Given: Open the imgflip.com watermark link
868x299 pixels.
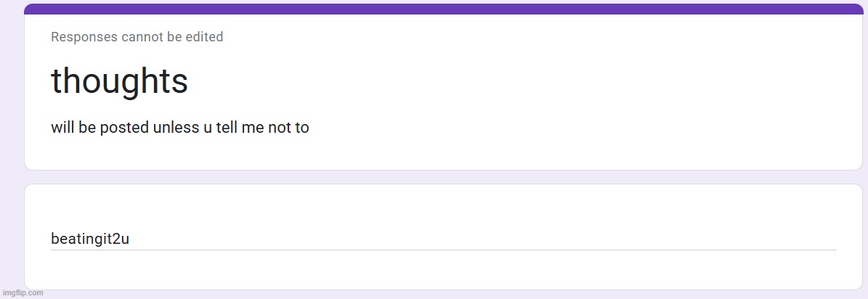Looking at the screenshot, I should (23, 292).
